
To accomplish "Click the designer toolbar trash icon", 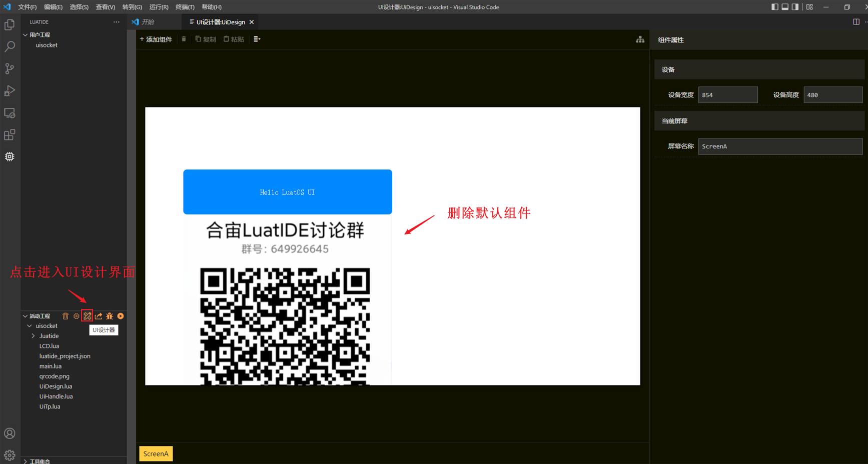I will pyautogui.click(x=184, y=39).
